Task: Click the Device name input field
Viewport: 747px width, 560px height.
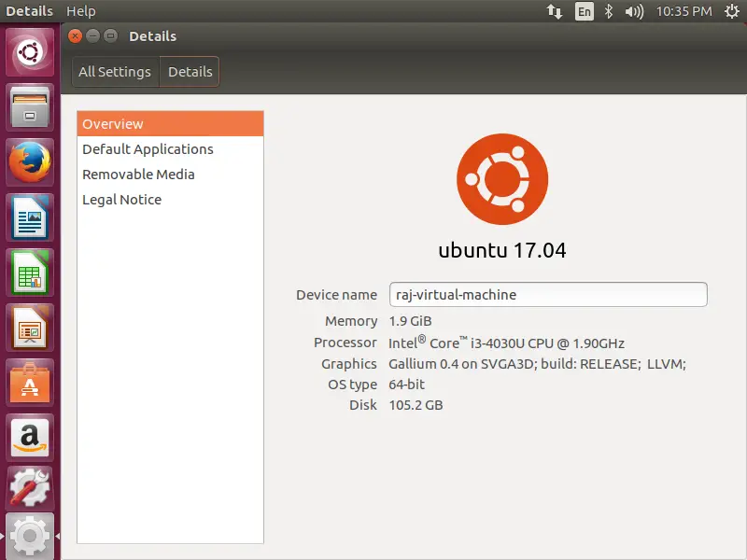Action: click(548, 294)
